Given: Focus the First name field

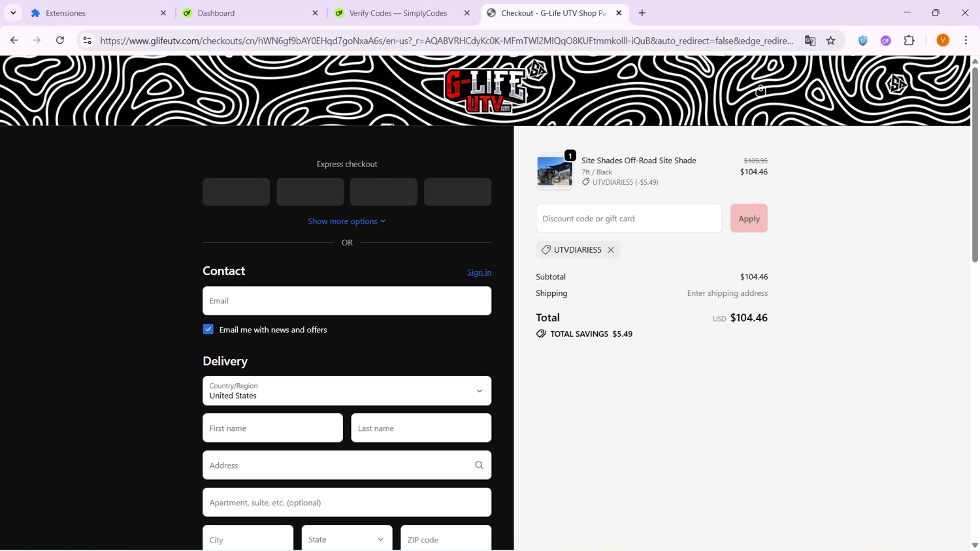Looking at the screenshot, I should coord(272,428).
